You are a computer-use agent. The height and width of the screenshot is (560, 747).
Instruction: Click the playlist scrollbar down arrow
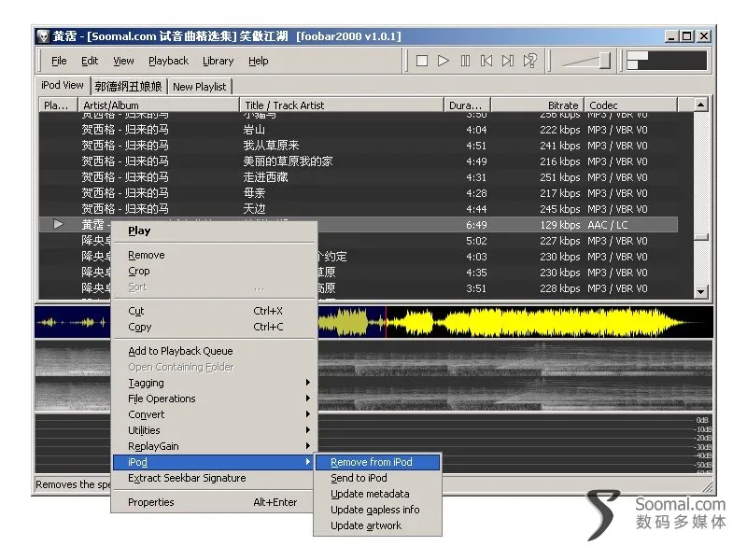pyautogui.click(x=701, y=291)
